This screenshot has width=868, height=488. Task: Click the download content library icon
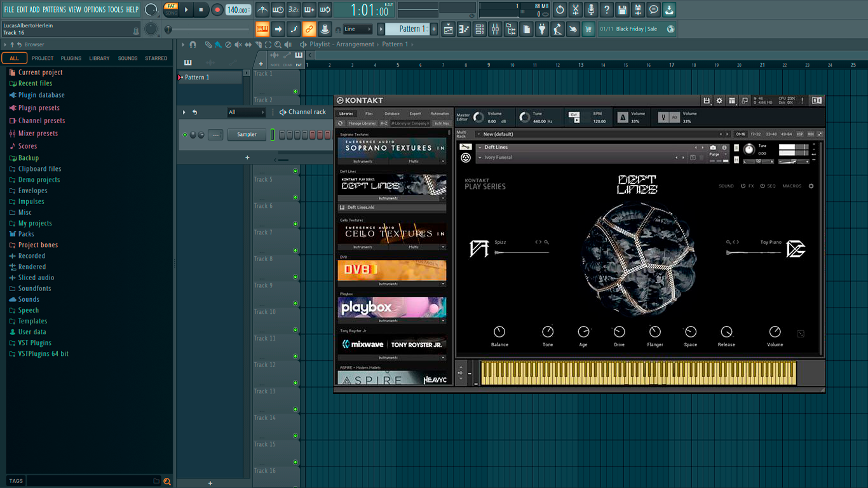click(x=669, y=10)
